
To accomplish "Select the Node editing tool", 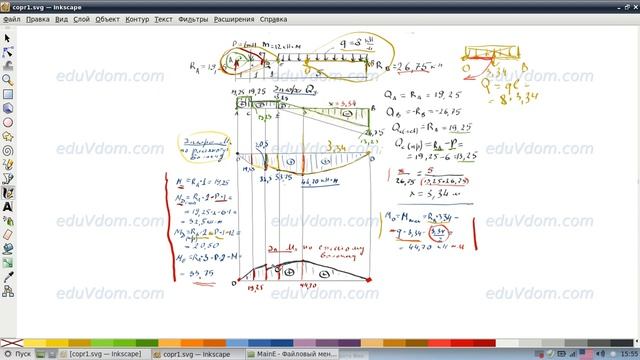I will [7, 52].
